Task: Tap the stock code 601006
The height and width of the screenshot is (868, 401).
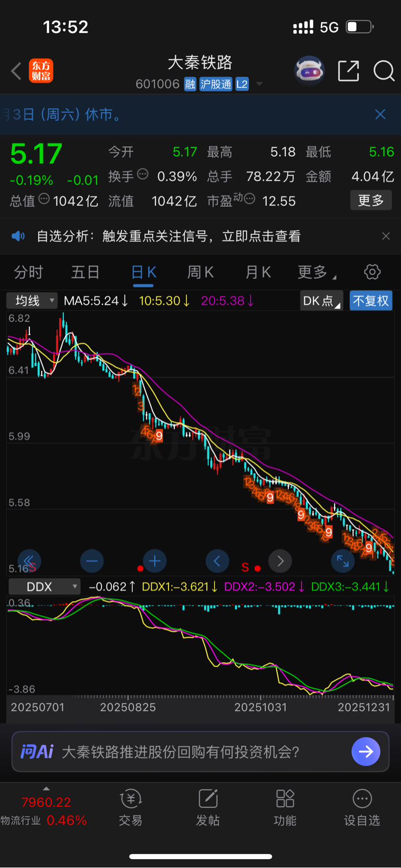Action: 158,84
